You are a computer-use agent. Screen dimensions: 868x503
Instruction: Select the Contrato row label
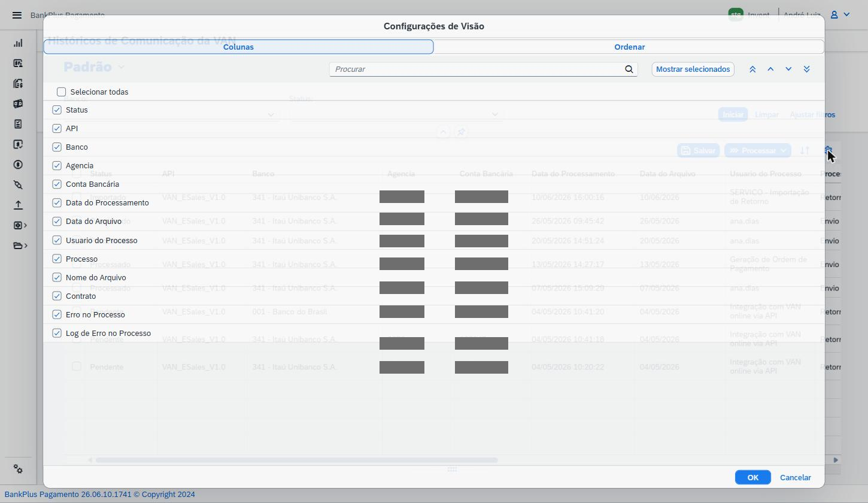[81, 296]
